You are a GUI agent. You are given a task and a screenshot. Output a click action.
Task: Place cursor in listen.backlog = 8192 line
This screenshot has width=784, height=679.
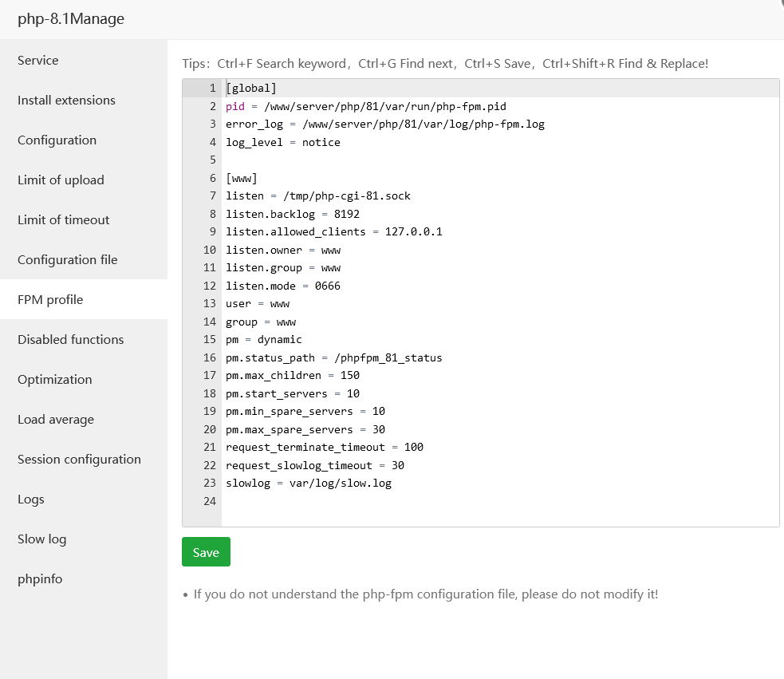coord(293,214)
